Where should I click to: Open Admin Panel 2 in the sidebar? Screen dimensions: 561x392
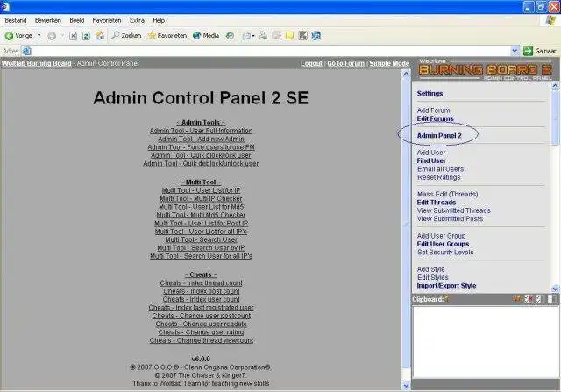[x=439, y=135]
